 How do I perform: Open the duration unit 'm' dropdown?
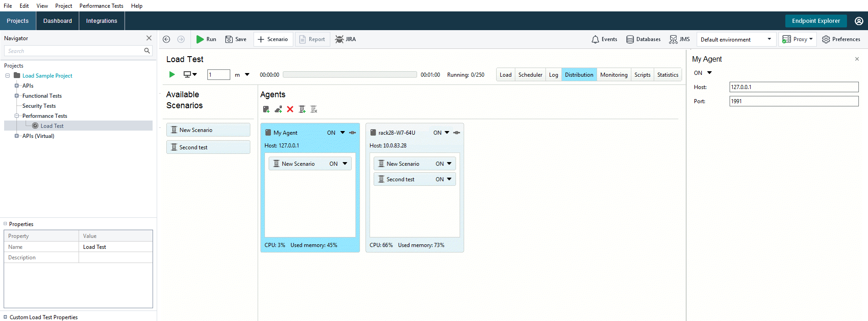click(247, 74)
